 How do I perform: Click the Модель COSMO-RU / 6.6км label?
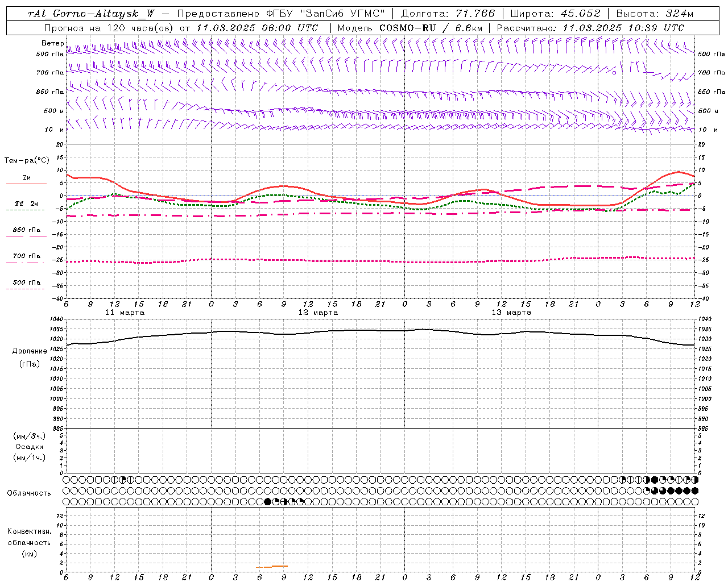(409, 28)
